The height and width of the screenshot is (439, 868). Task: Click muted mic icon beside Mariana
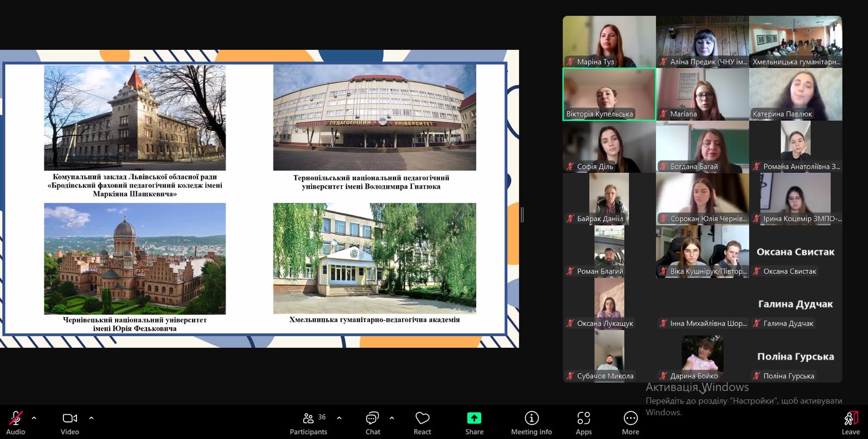pos(663,114)
